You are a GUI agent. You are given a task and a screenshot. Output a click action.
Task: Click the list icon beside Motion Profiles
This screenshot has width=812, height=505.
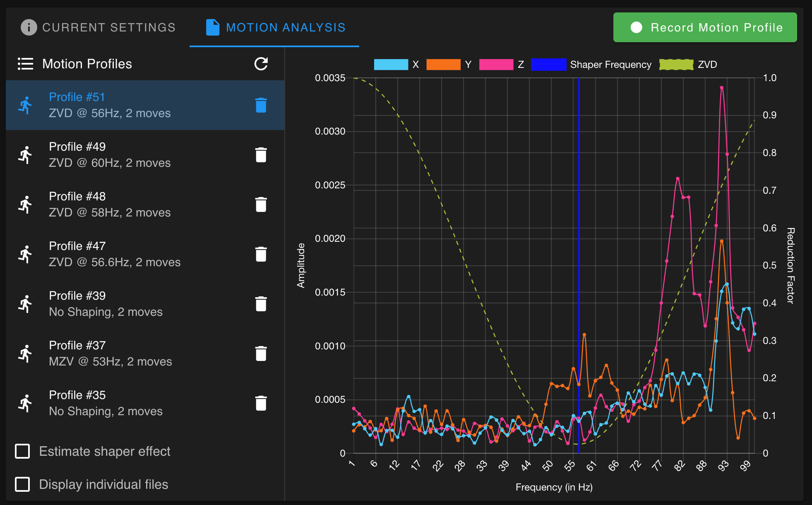[x=25, y=64]
